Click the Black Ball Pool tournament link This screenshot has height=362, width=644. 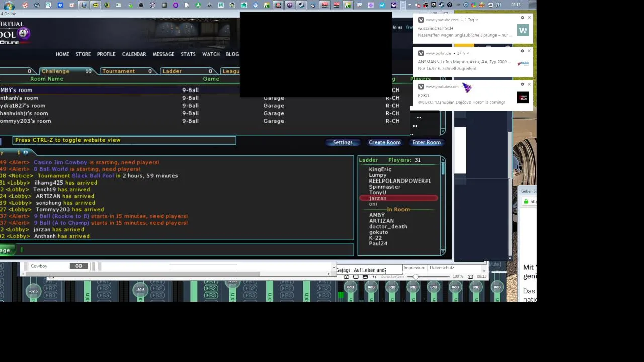point(93,176)
